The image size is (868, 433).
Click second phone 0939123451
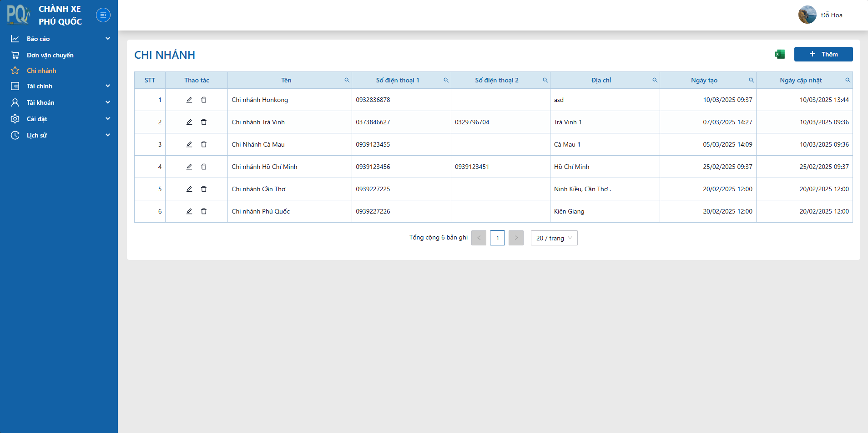472,167
